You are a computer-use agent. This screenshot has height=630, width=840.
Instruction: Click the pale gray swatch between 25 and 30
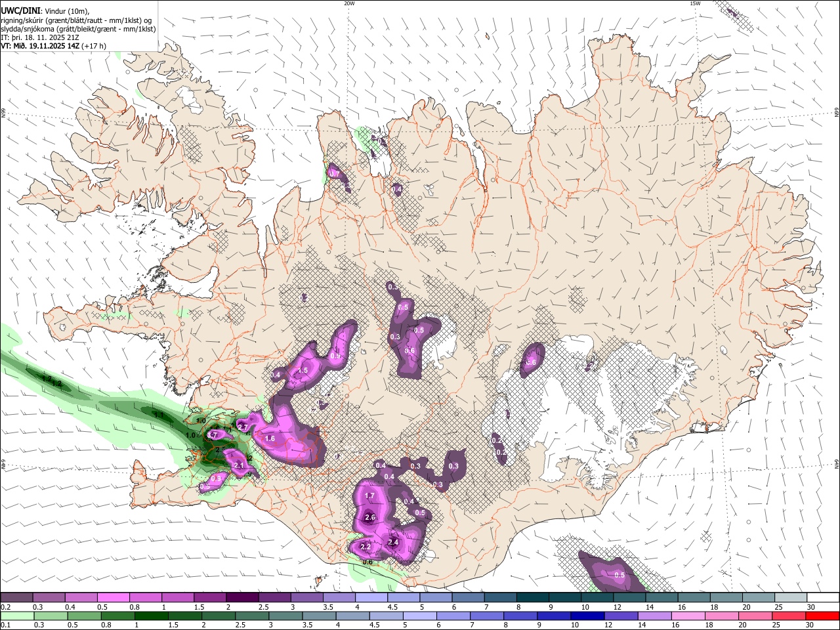pyautogui.click(x=791, y=598)
